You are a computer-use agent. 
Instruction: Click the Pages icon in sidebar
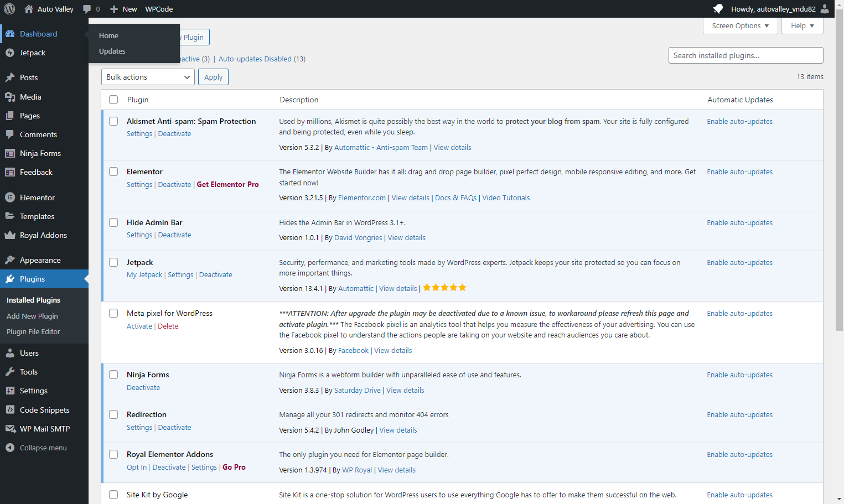point(10,116)
